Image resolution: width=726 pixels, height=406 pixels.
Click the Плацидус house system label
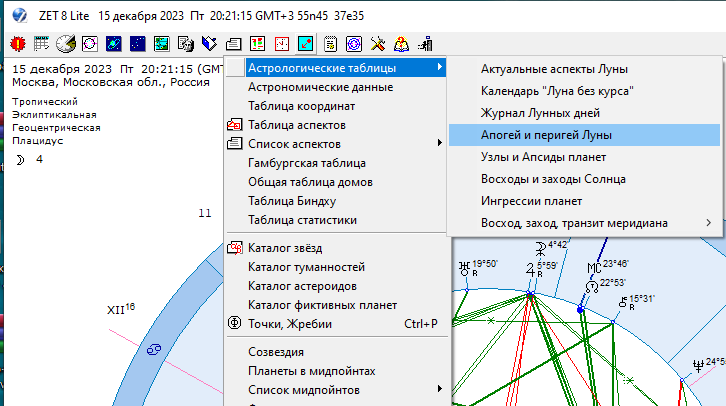tap(38, 141)
